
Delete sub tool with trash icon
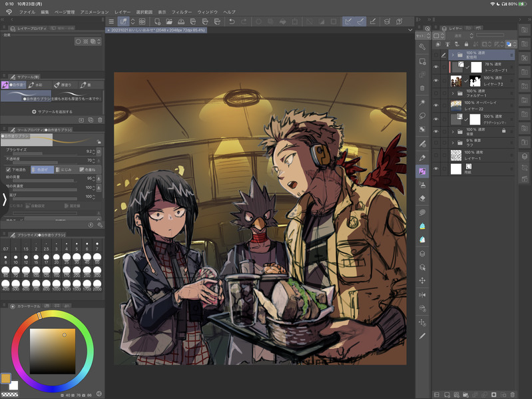point(100,120)
